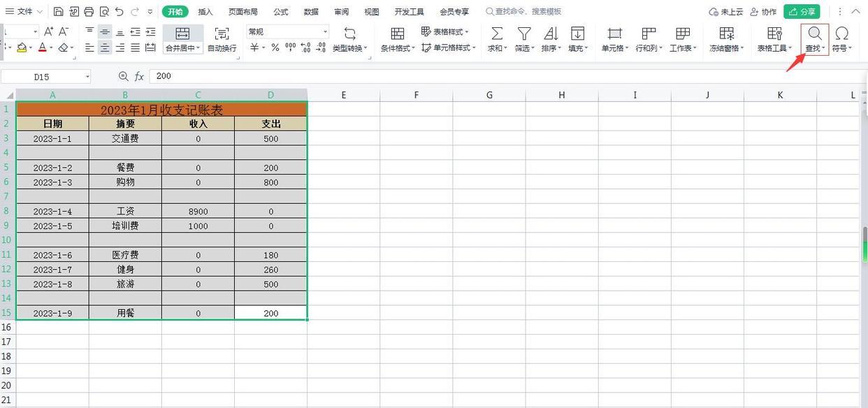Click the select-all corner of the grid

8,95
